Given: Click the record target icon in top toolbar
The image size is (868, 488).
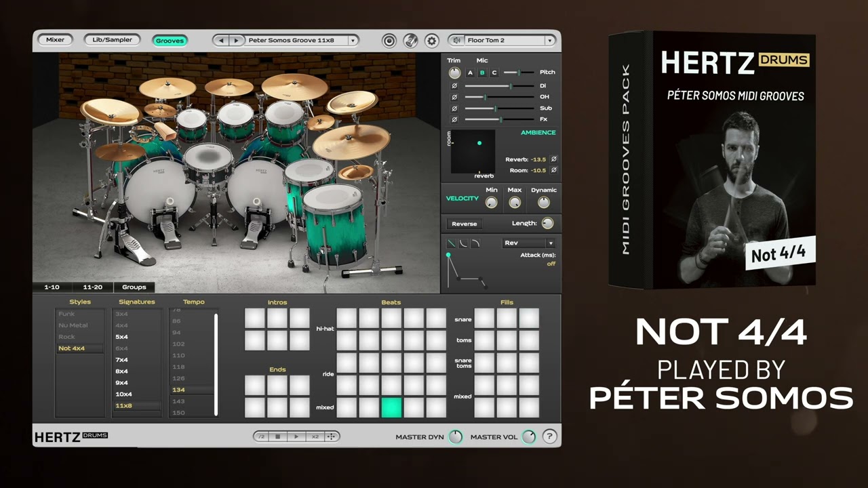Looking at the screenshot, I should point(389,41).
